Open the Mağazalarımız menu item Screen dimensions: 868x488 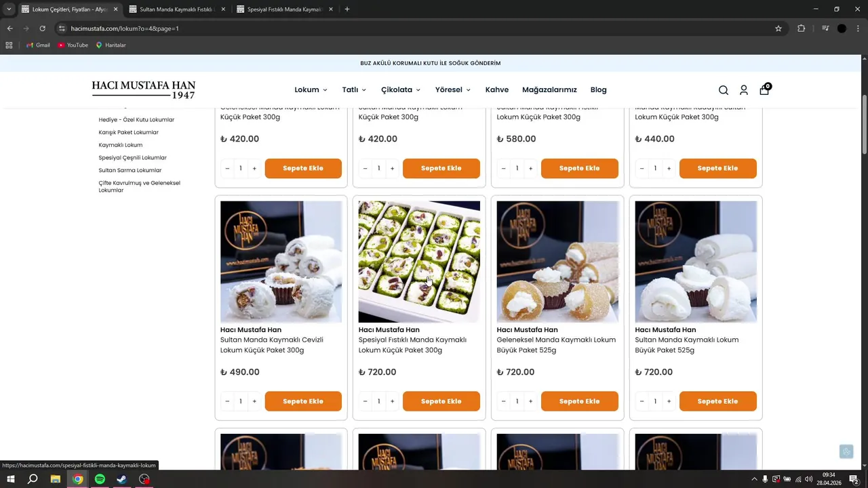pos(549,89)
